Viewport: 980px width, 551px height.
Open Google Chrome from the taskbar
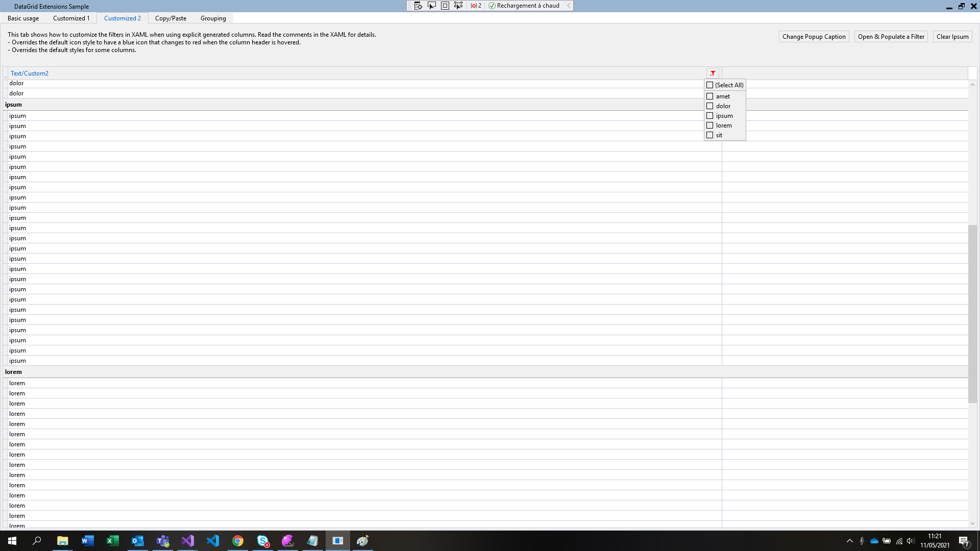pyautogui.click(x=238, y=541)
